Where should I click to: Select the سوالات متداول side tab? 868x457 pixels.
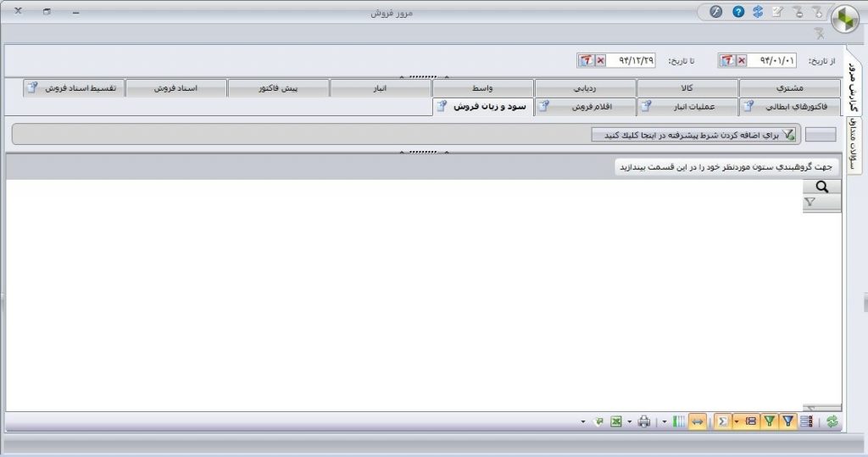855,142
